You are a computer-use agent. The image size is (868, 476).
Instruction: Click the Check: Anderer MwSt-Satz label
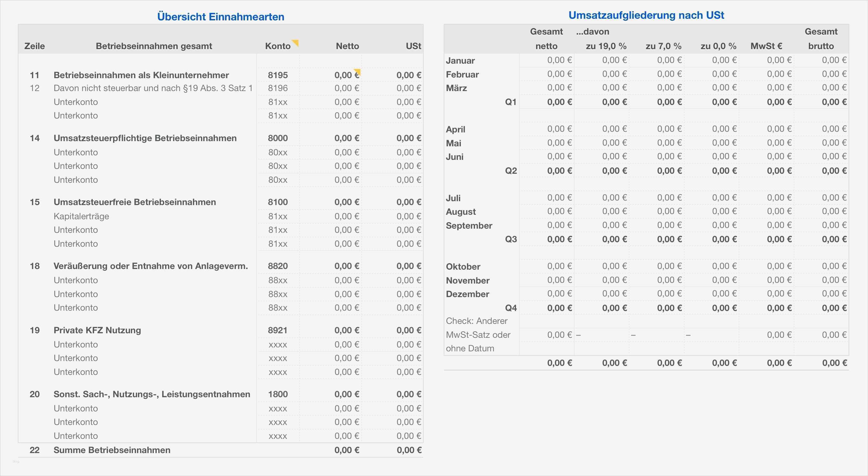click(478, 335)
